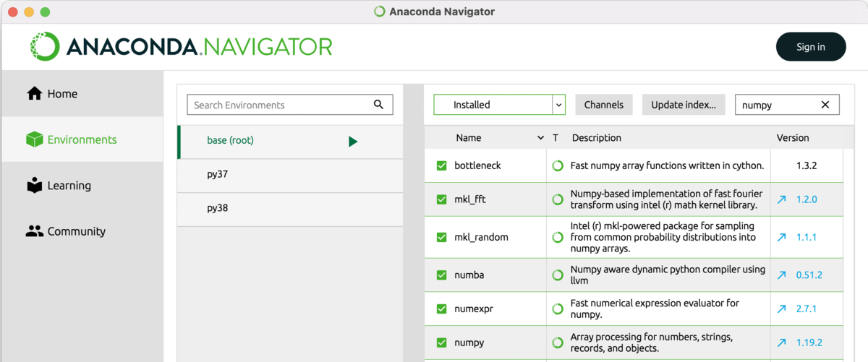
Task: Click upgrade arrow next to mkl_fft 1.2.0
Action: click(781, 199)
